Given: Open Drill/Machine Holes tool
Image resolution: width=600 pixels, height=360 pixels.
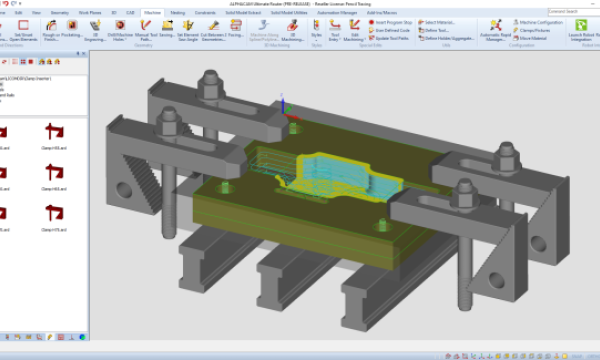Looking at the screenshot, I should [x=120, y=30].
